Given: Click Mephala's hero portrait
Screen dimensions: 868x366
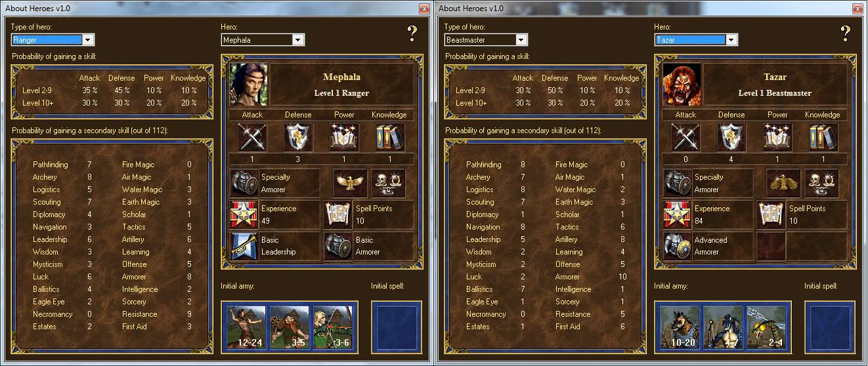Looking at the screenshot, I should pyautogui.click(x=249, y=85).
